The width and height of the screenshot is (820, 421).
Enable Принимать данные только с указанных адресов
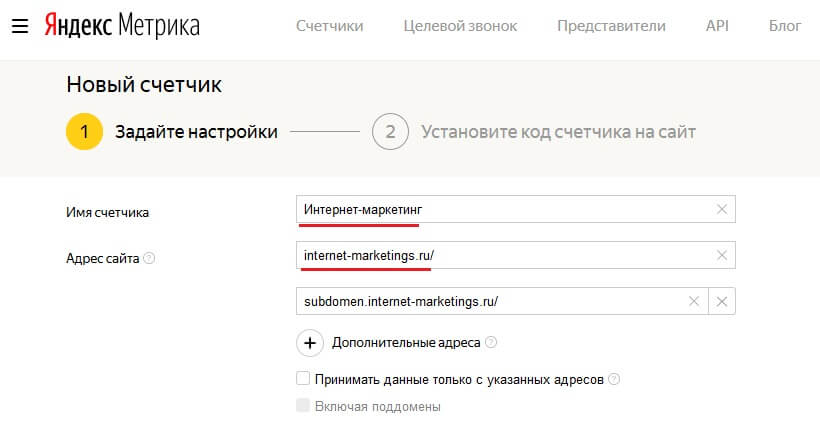click(x=303, y=379)
